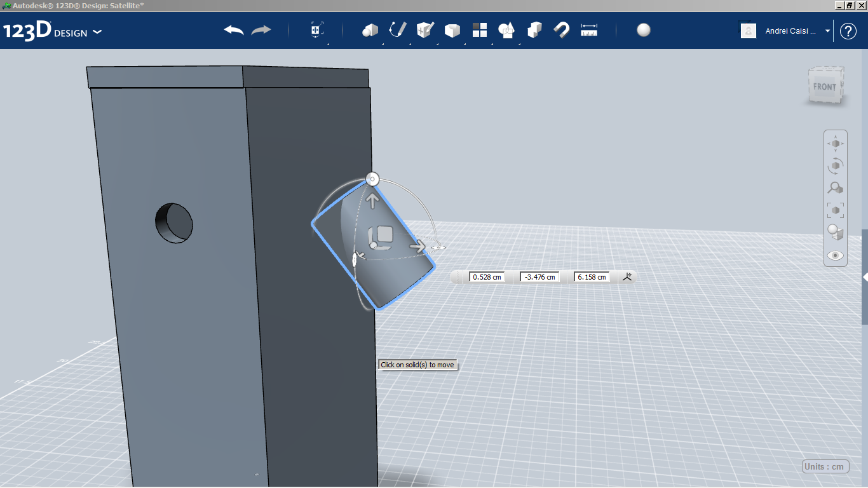Click the -3.476 cm input field

(539, 277)
